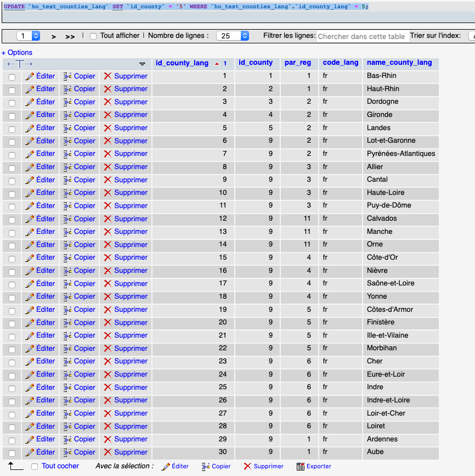The image size is (475, 476).
Task: Click the pencil icon on the Morbihan row
Action: coord(30,348)
